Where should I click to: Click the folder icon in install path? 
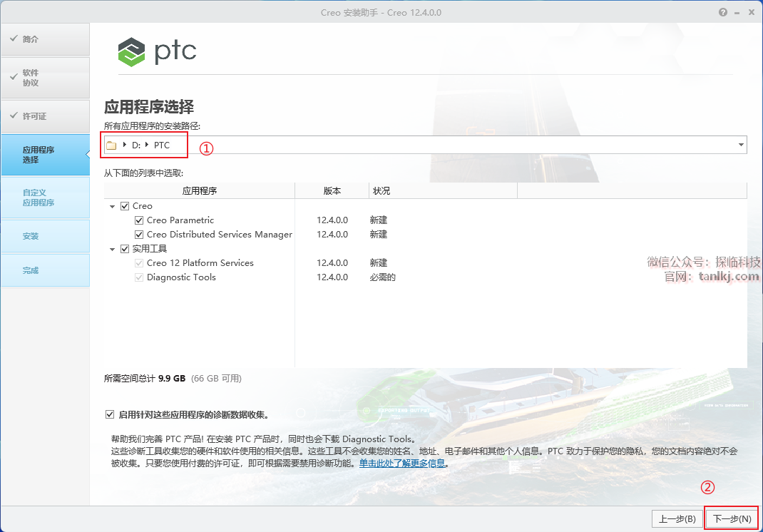pyautogui.click(x=111, y=145)
